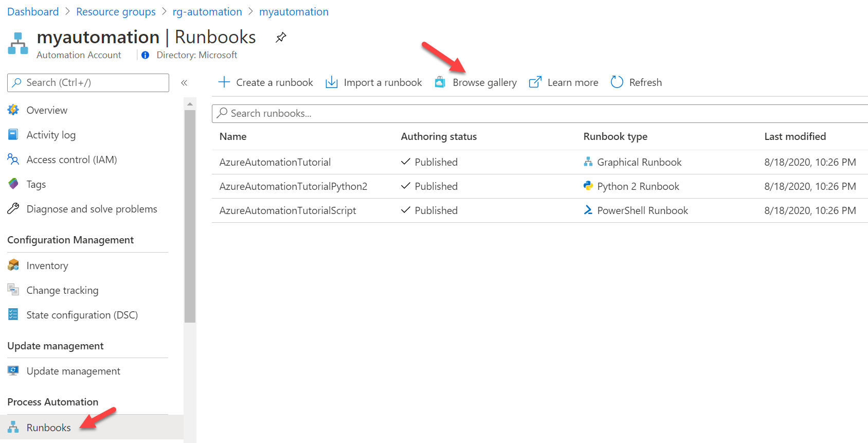Click the Change tracking icon

pos(13,290)
